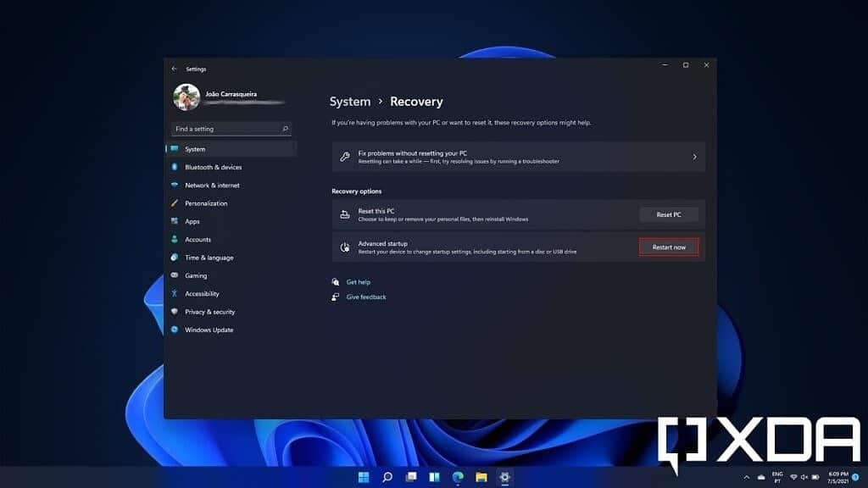The width and height of the screenshot is (868, 488).
Task: Open File Explorer from taskbar
Action: [x=481, y=477]
